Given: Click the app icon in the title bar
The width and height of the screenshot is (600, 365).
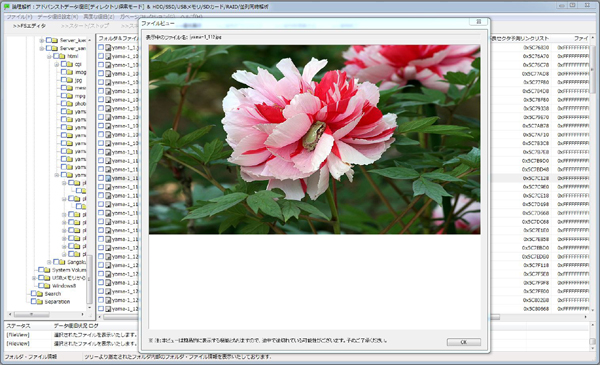Looking at the screenshot, I should click(7, 7).
